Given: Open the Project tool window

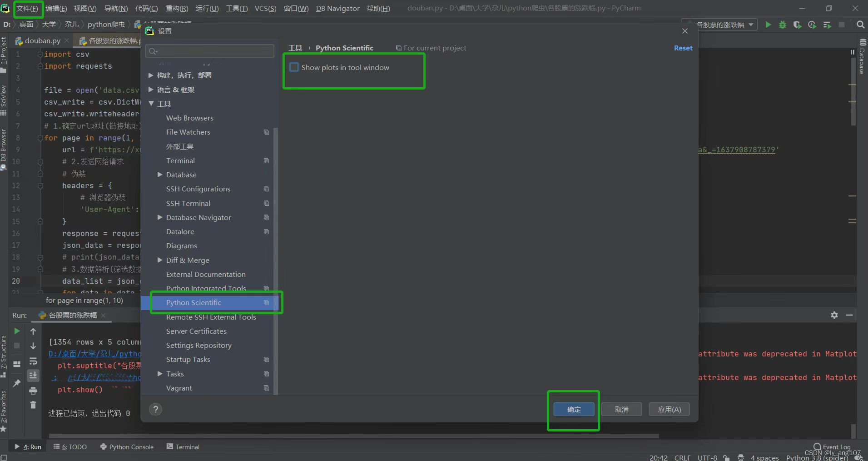Looking at the screenshot, I should point(4,55).
